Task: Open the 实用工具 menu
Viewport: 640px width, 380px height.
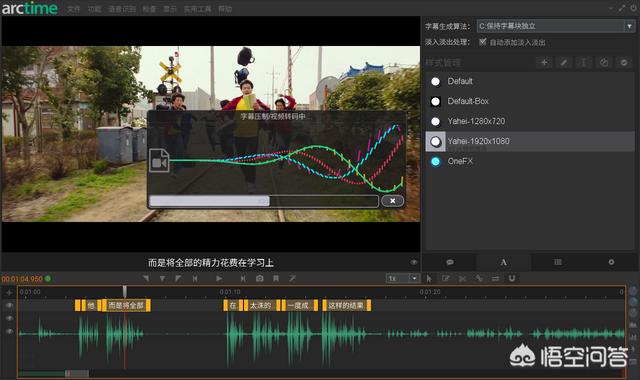Action: click(x=197, y=9)
